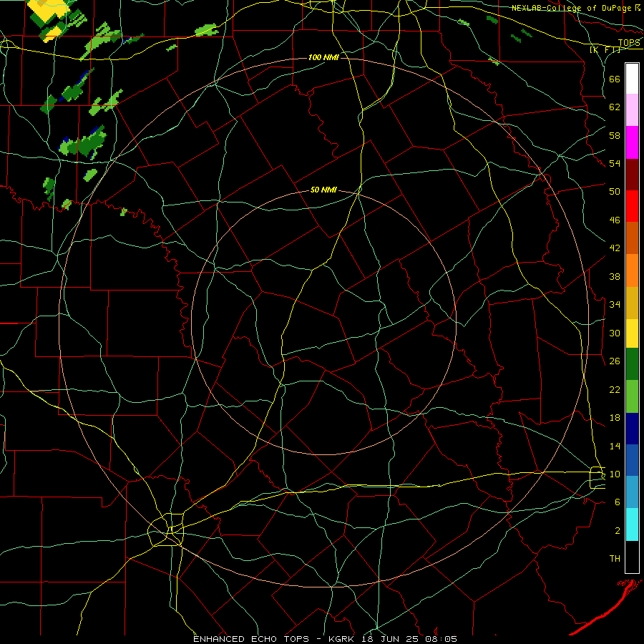Click the 'TOPS' legend title

(x=629, y=43)
